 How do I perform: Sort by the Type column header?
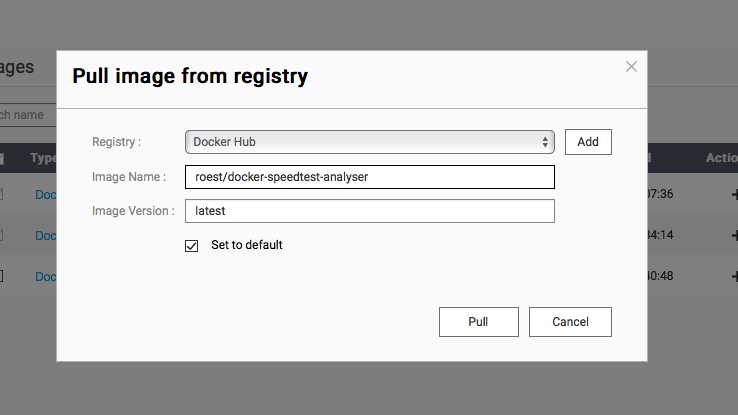tap(43, 158)
